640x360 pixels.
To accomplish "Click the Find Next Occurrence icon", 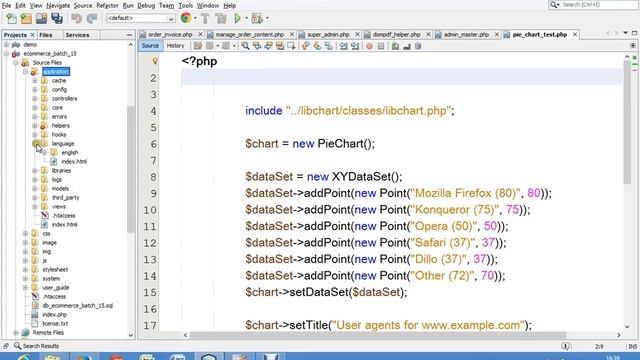I will 268,46.
